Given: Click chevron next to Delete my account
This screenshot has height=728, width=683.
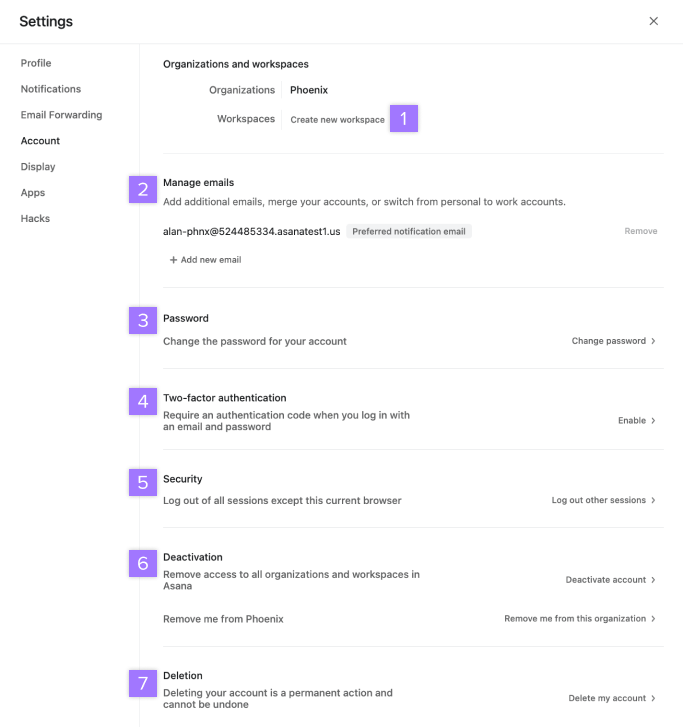Looking at the screenshot, I should pyautogui.click(x=653, y=698).
